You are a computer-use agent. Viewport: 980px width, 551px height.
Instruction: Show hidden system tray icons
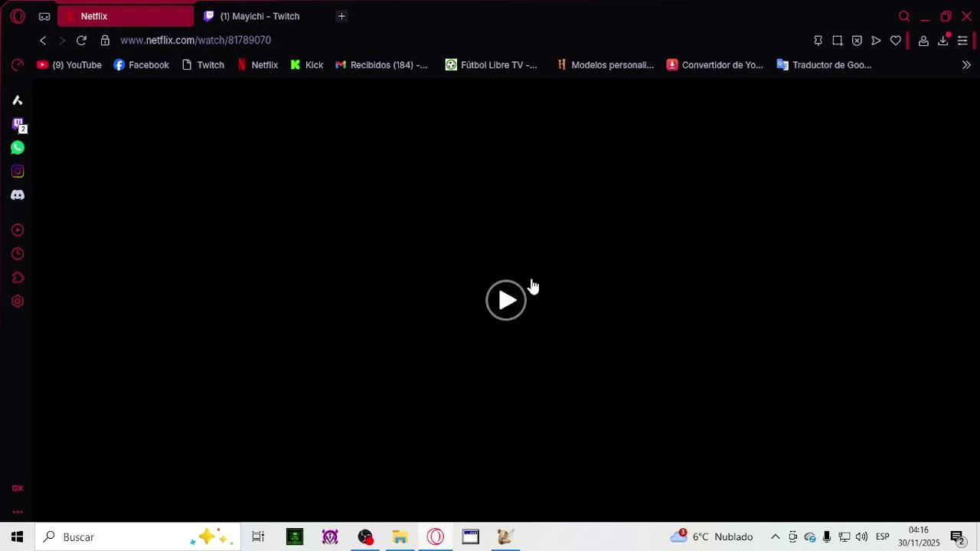(775, 537)
